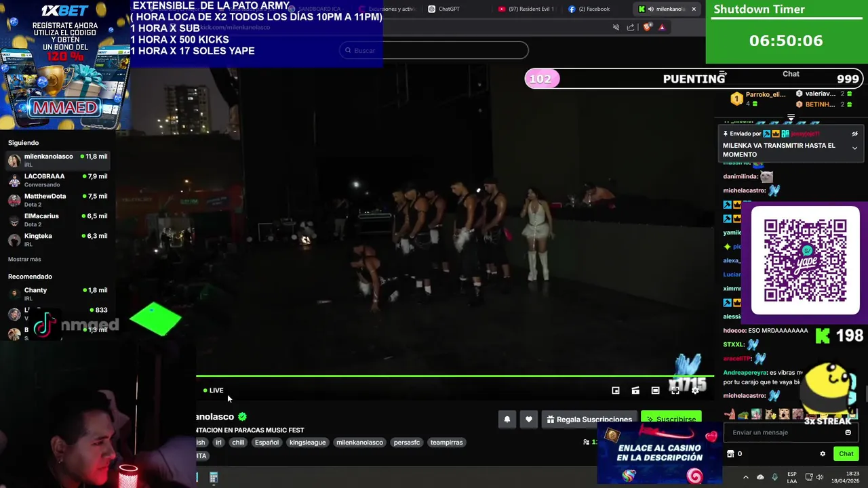Click the green stream progress bar
This screenshot has height=488, width=868.
(454, 375)
